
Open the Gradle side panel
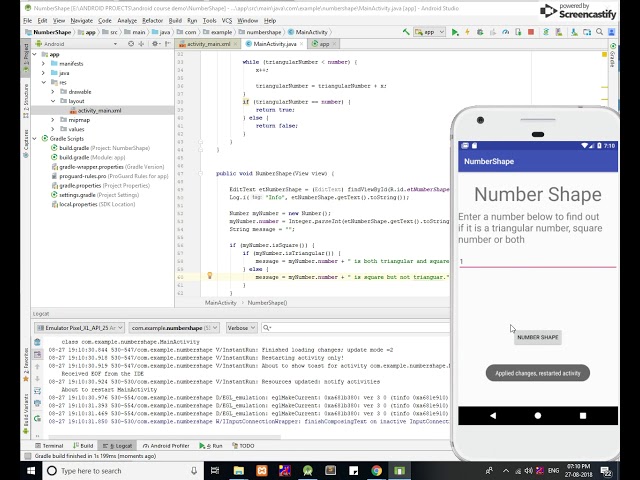click(612, 55)
